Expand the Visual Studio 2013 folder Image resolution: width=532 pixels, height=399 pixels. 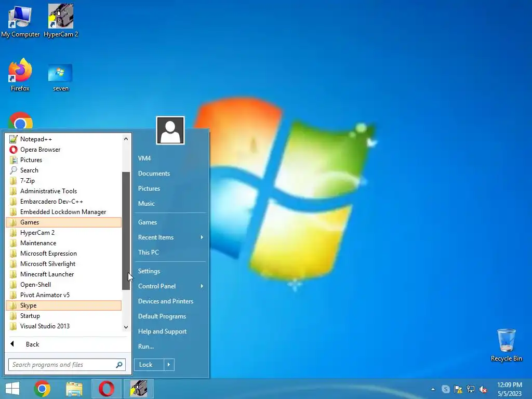(64, 326)
